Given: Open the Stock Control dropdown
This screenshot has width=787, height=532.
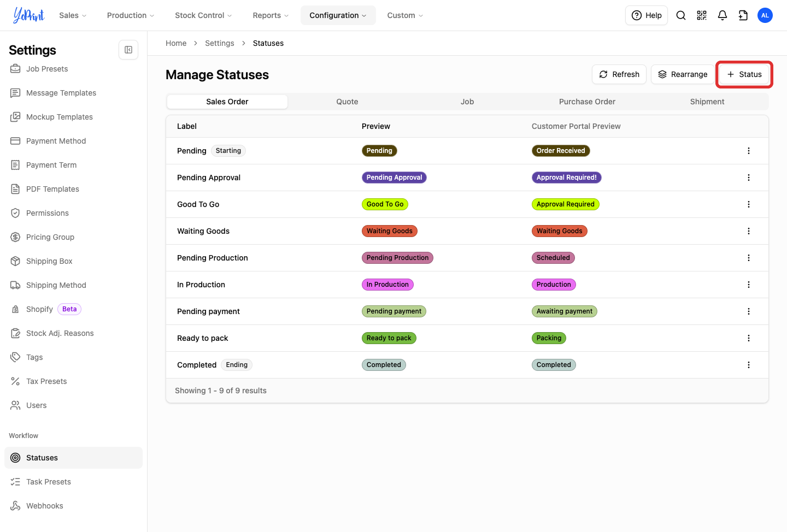Looking at the screenshot, I should pos(203,15).
